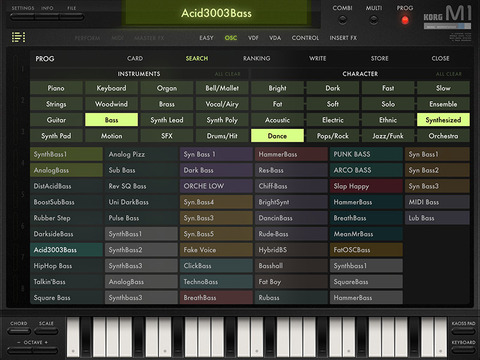Click the Acid3003Bass name in the green display
This screenshot has height=360, width=480.
pyautogui.click(x=216, y=13)
